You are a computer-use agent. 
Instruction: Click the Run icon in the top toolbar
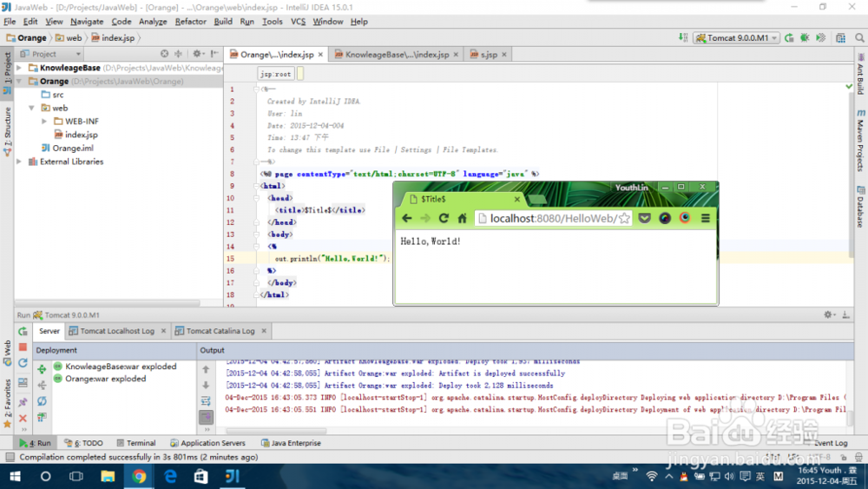click(x=789, y=37)
